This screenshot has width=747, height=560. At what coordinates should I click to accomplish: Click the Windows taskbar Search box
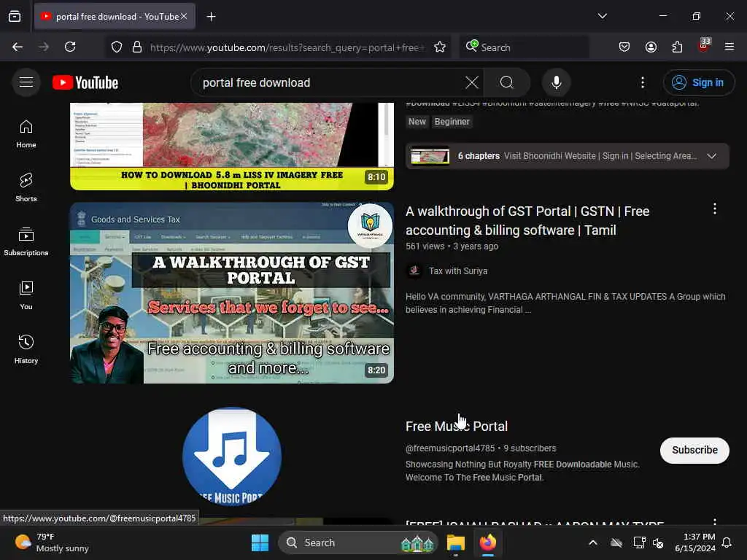click(x=357, y=542)
